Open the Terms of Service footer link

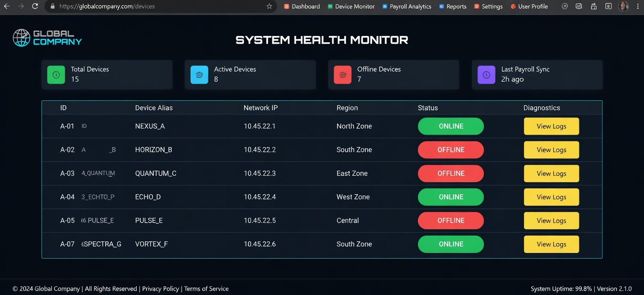click(206, 289)
